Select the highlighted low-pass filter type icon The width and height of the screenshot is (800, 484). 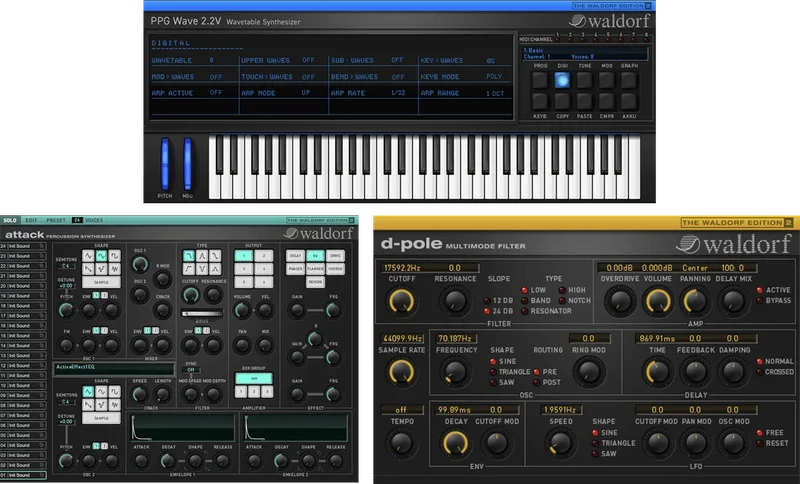tap(189, 255)
